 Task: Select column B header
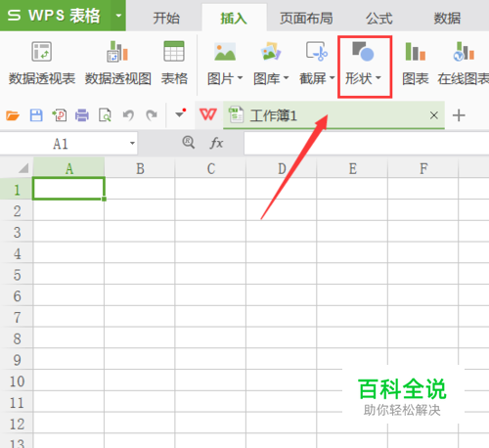(x=140, y=168)
